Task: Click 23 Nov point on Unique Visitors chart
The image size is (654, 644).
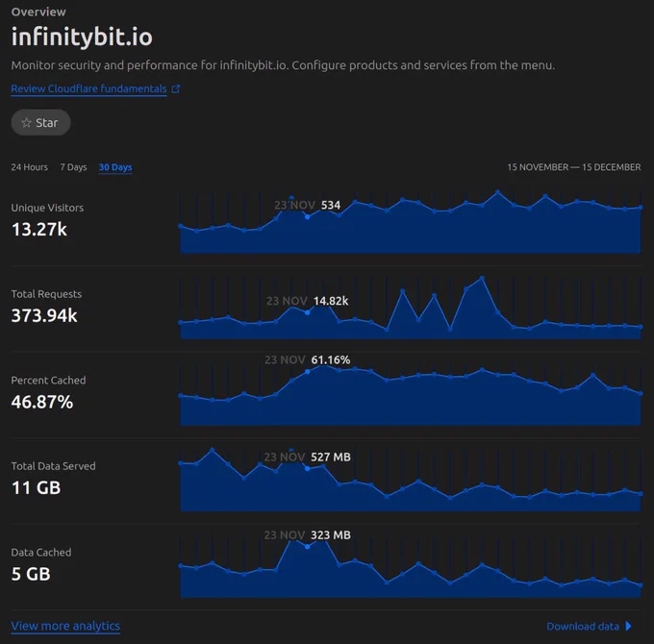Action: click(308, 217)
